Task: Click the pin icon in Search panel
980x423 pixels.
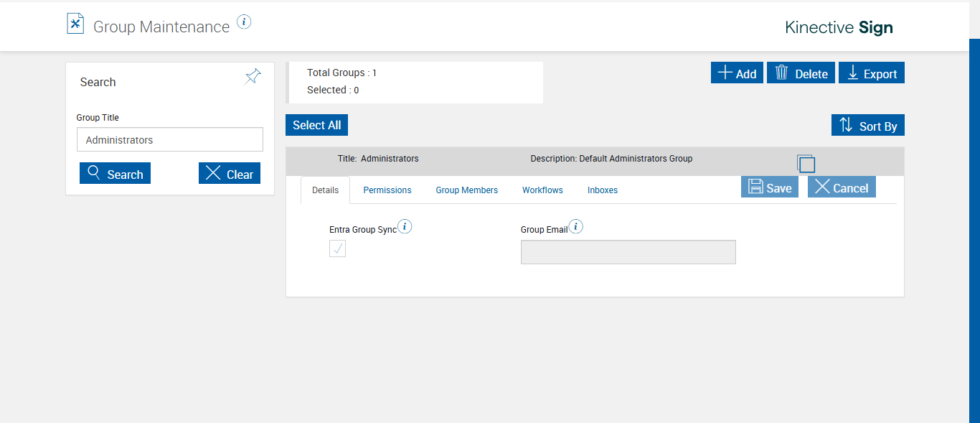Action: (x=253, y=76)
